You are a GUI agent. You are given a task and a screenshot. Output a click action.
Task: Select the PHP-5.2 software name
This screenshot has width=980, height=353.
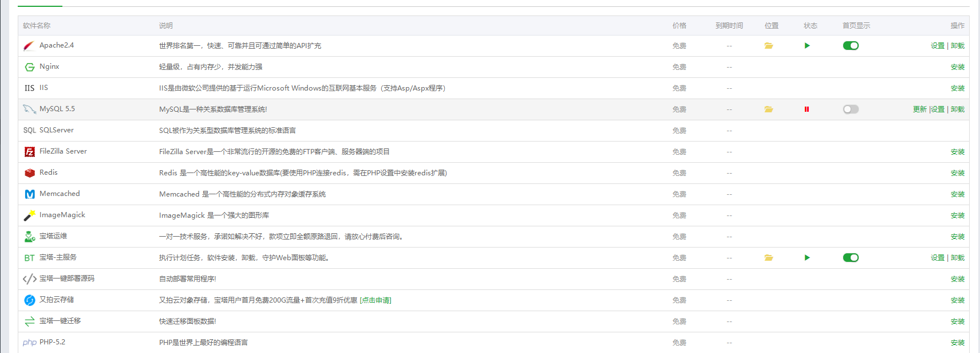click(x=52, y=342)
